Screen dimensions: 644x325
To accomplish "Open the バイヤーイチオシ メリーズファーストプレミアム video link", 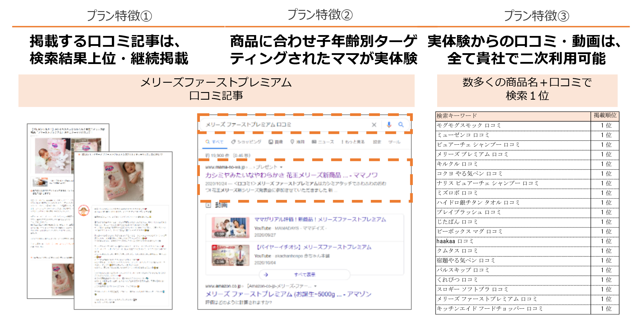I will click(314, 247).
